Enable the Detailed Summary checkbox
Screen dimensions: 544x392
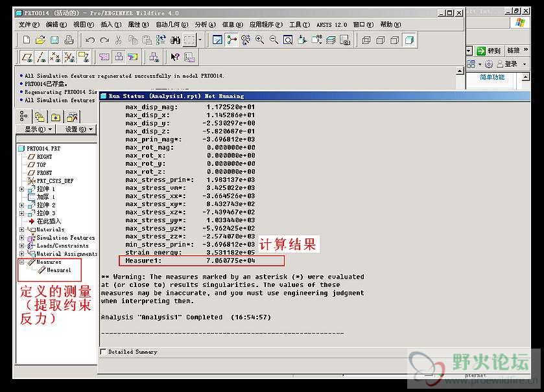tap(103, 352)
